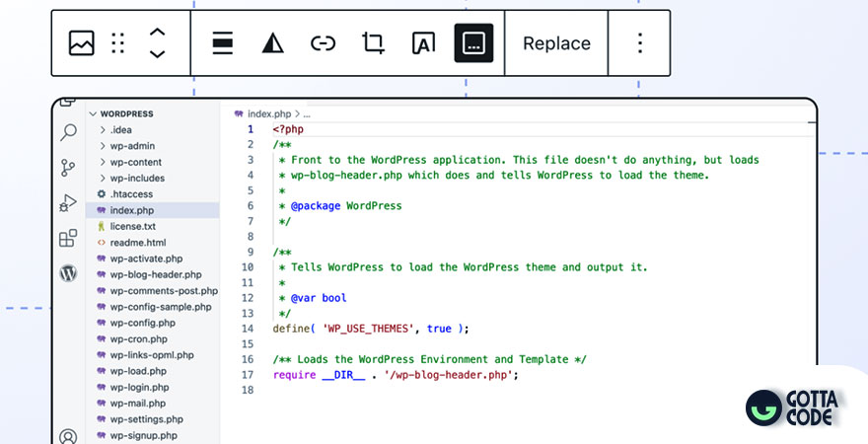The image size is (868, 444).
Task: Click the '/wp-blog-header.php' string on line 17
Action: (x=449, y=375)
